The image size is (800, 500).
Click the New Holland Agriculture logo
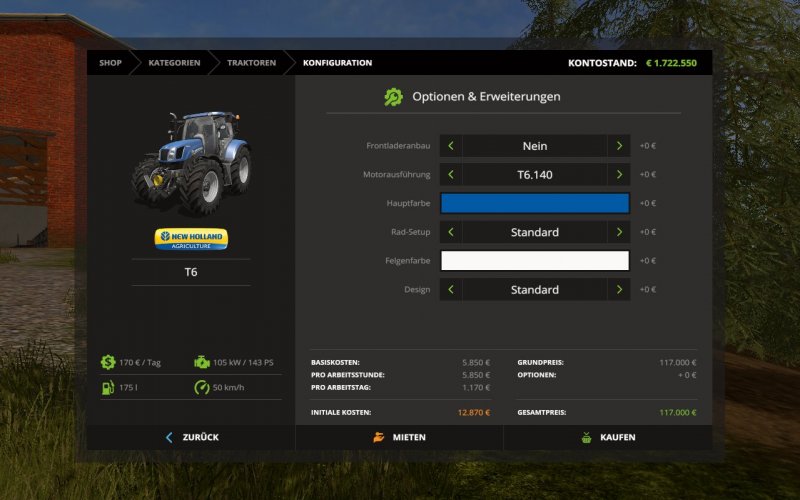[x=191, y=239]
